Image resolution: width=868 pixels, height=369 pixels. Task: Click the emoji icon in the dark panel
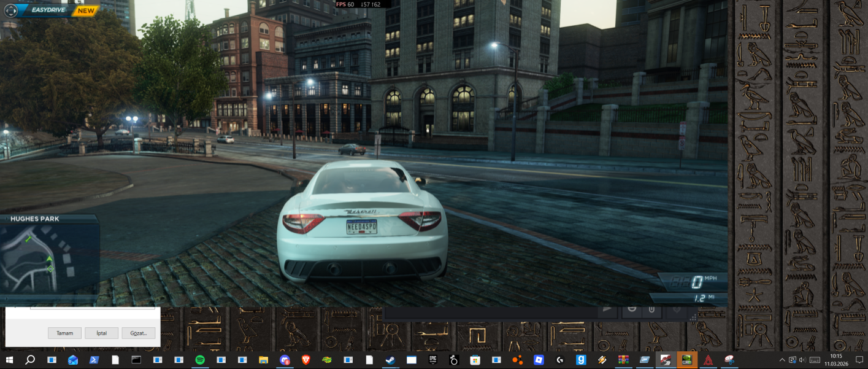point(632,310)
